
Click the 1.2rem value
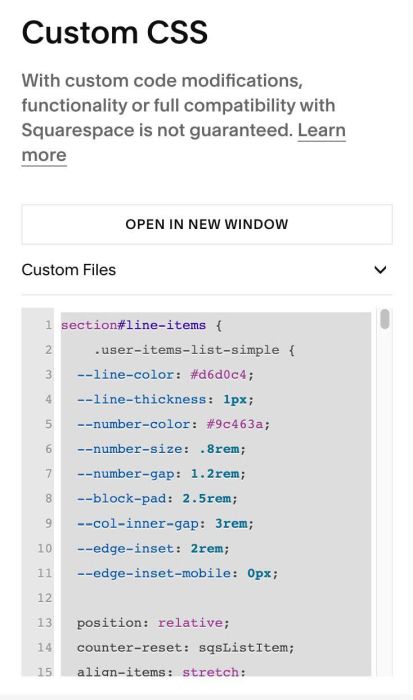coord(215,473)
